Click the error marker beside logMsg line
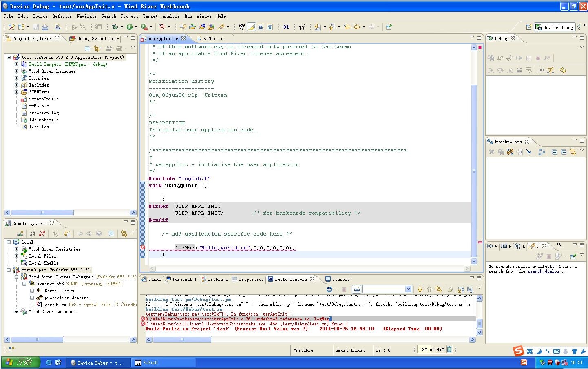Image resolution: width=588 pixels, height=369 pixels. 143,247
